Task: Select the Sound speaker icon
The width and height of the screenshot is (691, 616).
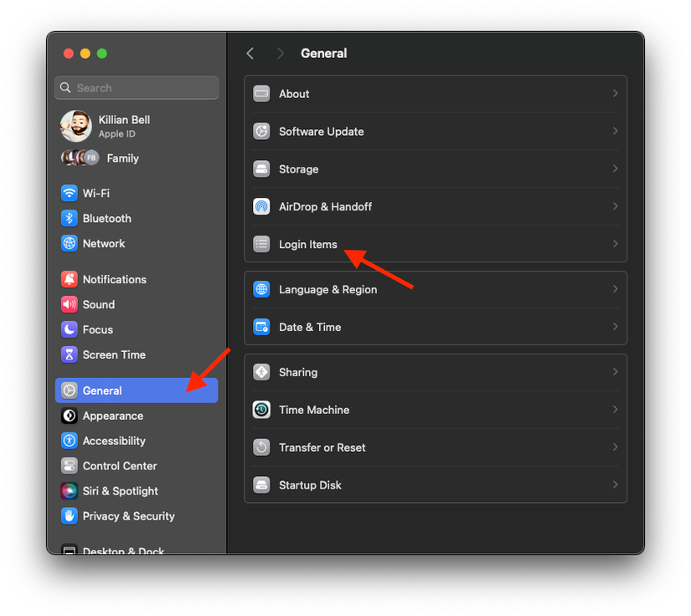Action: click(x=69, y=304)
